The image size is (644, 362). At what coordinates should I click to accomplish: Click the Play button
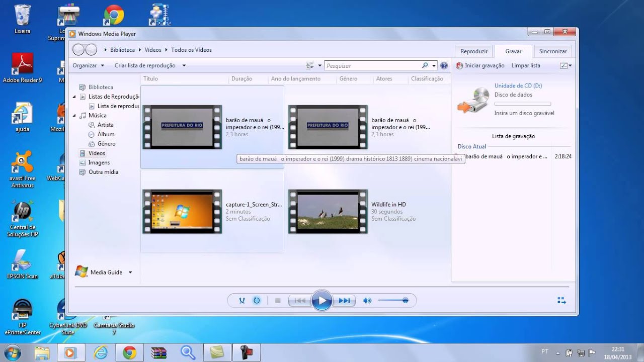coord(322,301)
